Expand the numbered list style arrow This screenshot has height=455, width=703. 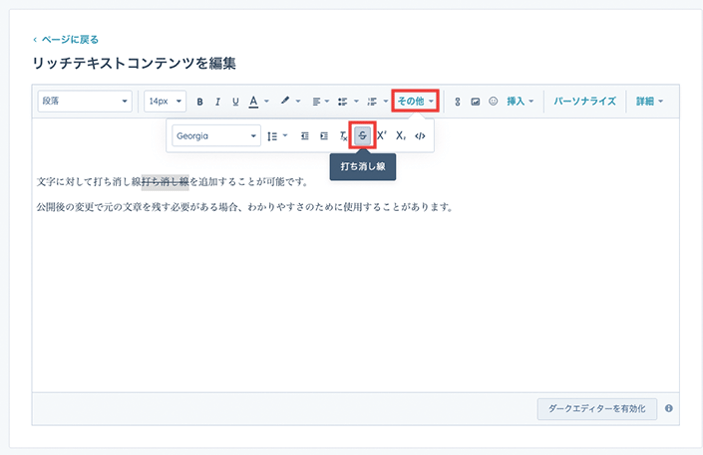tap(386, 101)
